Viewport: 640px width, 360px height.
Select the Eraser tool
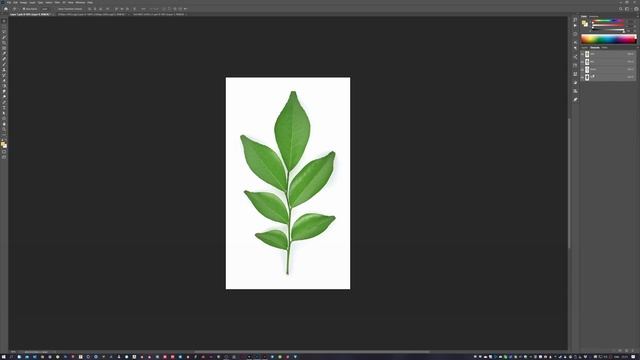[4, 80]
